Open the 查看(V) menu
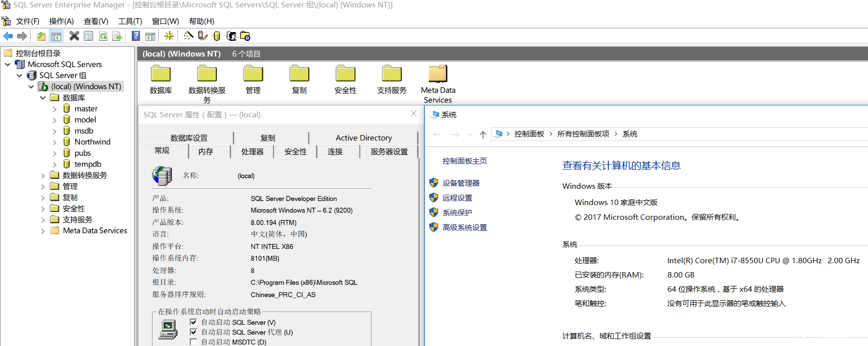The height and width of the screenshot is (346, 868). tap(96, 21)
